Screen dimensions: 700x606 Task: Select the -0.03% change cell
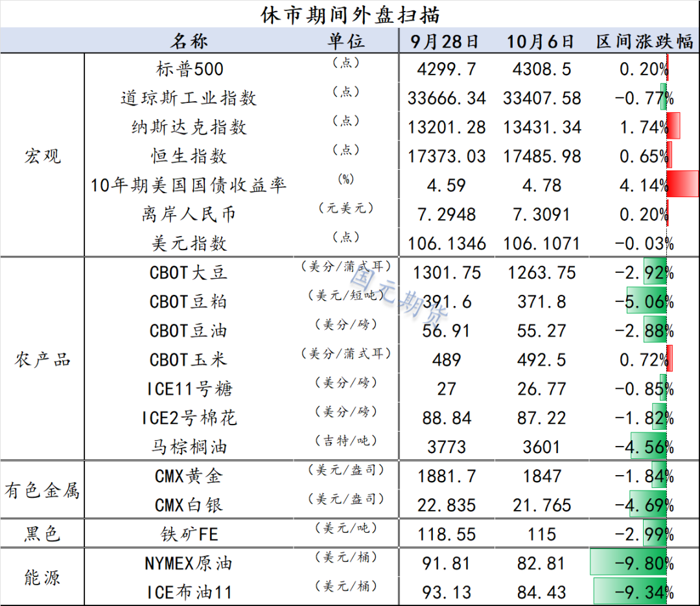point(644,244)
